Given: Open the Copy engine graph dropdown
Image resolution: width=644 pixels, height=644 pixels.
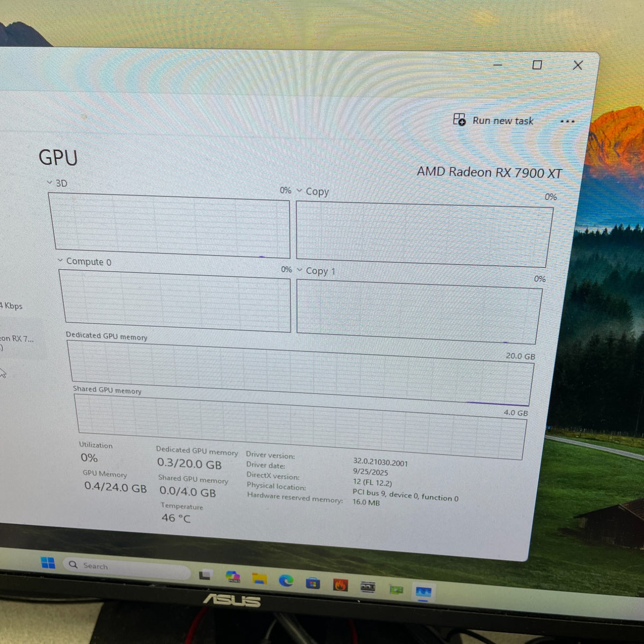Looking at the screenshot, I should (x=299, y=190).
